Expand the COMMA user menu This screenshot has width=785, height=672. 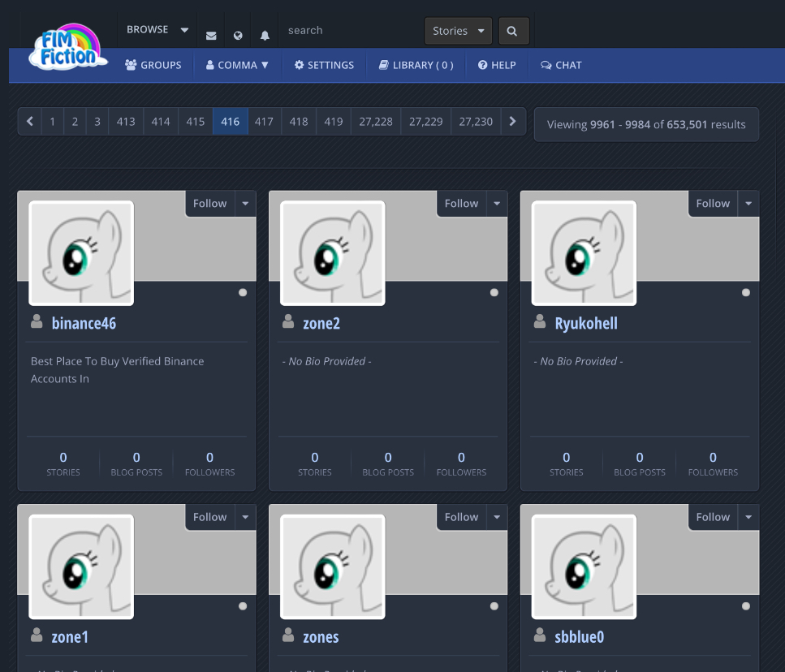[x=237, y=65]
